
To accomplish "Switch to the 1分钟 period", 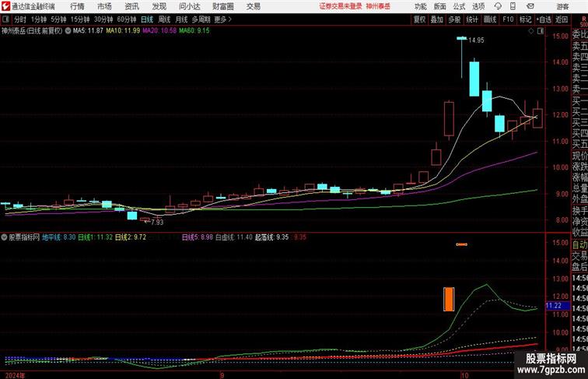I will [39, 19].
